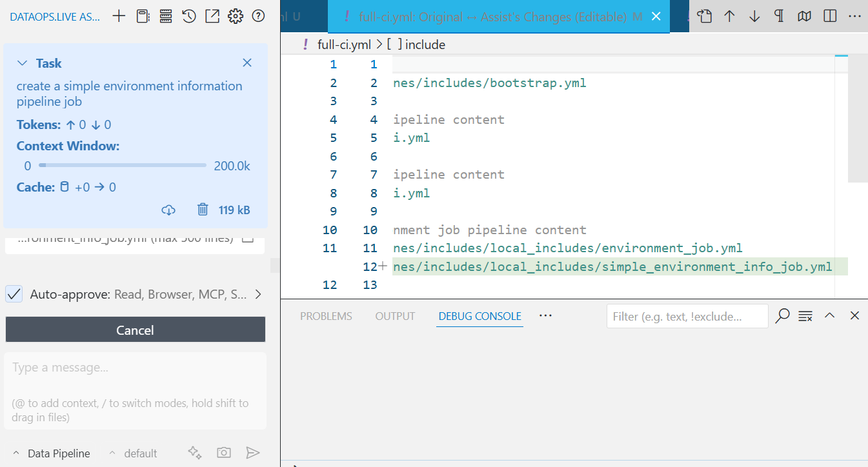Toggle the side-by-side split editor icon
This screenshot has width=868, height=467.
tap(831, 16)
